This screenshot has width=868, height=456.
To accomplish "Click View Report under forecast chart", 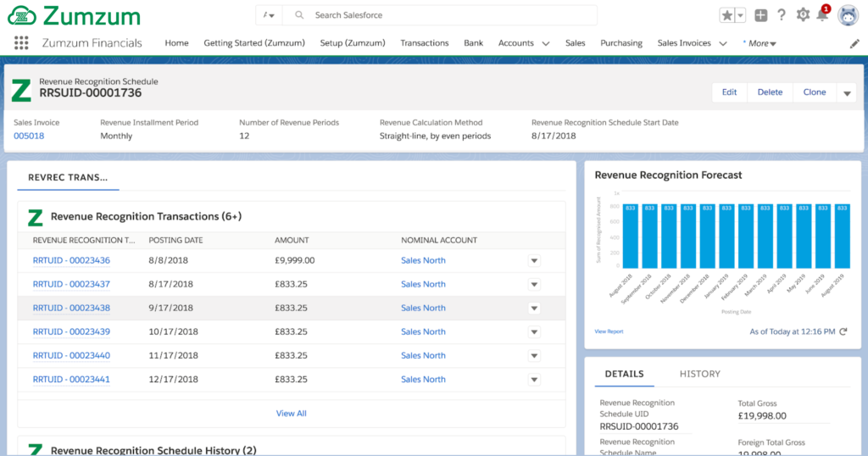I will [x=609, y=331].
